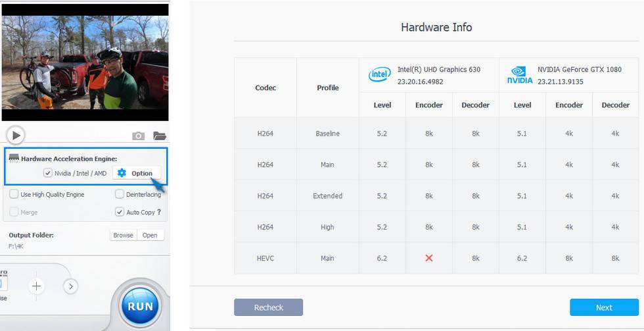
Task: Click the Recheck button
Action: click(268, 307)
